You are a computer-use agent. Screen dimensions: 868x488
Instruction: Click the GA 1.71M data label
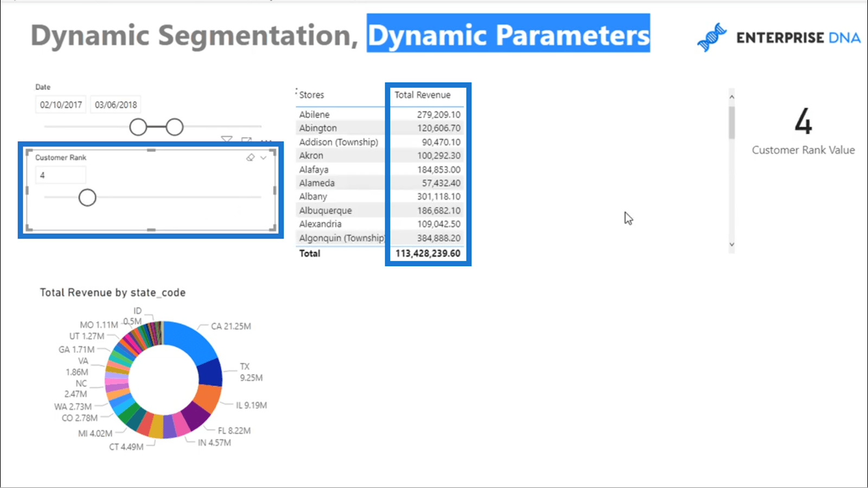(76, 350)
